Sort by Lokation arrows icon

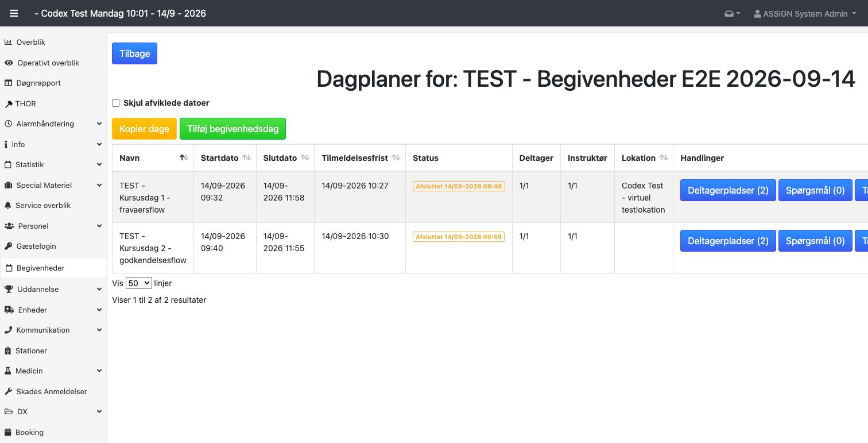pyautogui.click(x=664, y=158)
